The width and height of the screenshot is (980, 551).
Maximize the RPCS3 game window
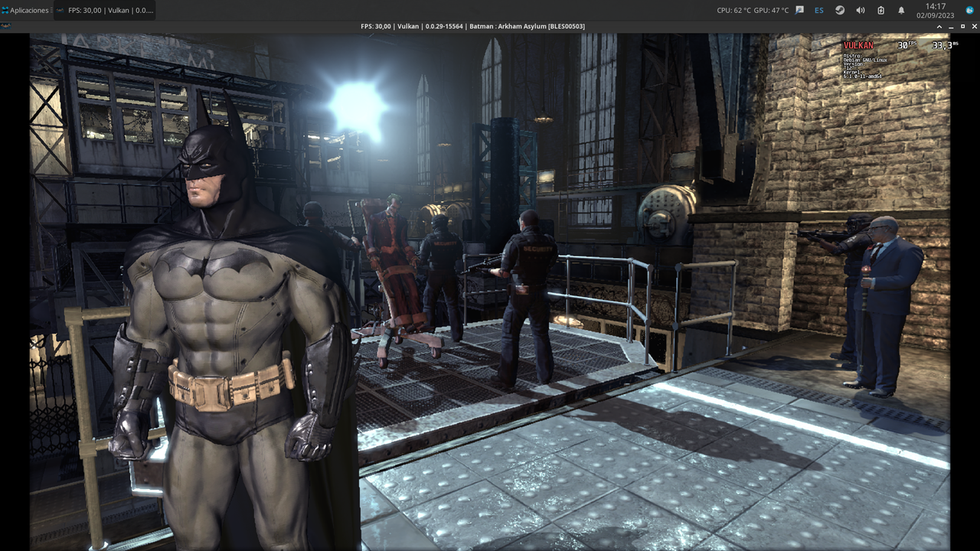962,26
